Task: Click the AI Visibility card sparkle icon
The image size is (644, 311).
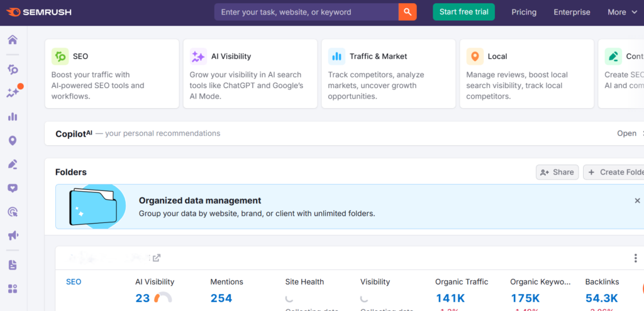Action: click(198, 56)
